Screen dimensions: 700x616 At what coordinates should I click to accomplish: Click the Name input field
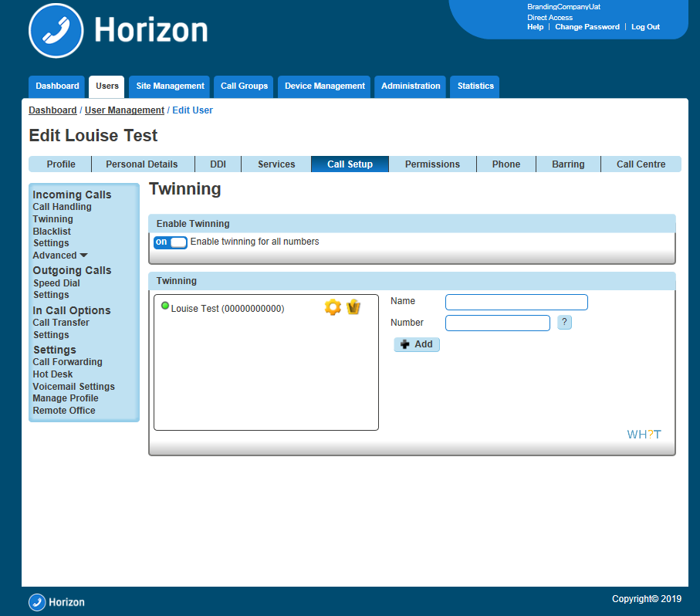[516, 302]
